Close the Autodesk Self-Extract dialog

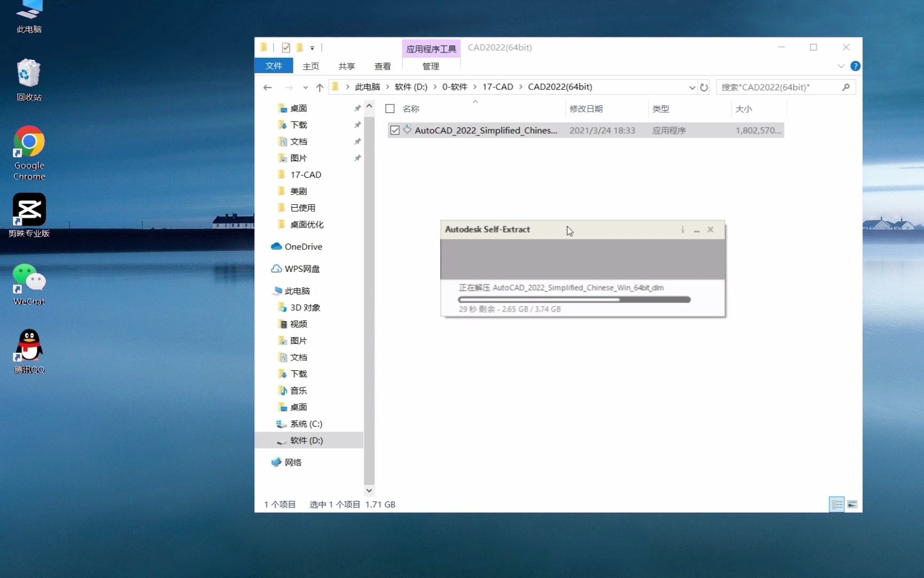(x=711, y=230)
